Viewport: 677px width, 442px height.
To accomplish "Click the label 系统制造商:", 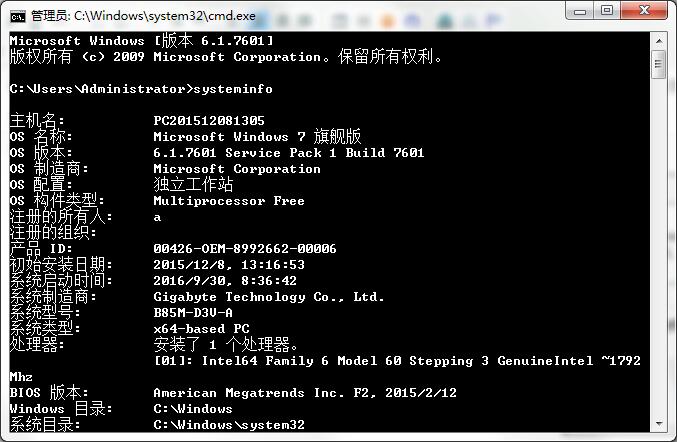I will click(53, 297).
